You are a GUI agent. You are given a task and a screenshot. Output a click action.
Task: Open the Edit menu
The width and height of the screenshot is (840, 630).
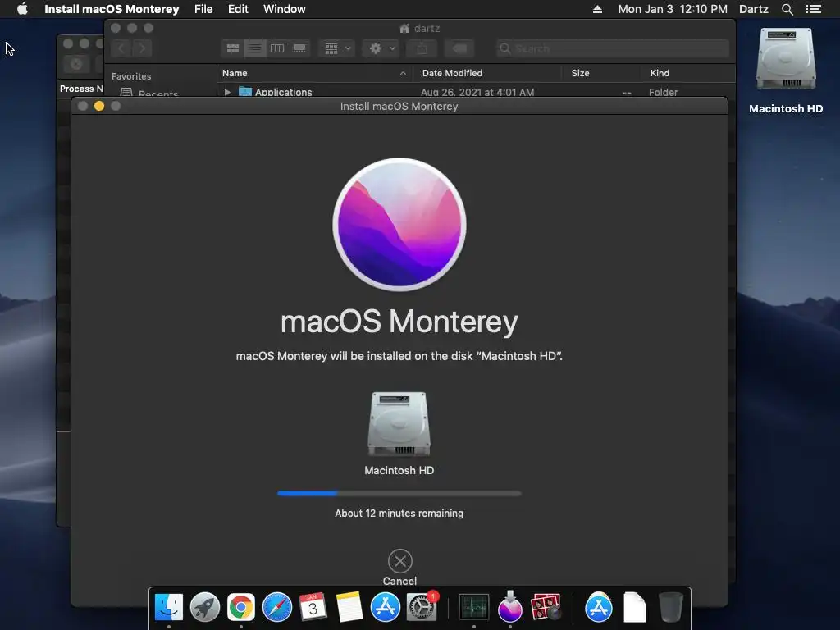click(x=238, y=9)
